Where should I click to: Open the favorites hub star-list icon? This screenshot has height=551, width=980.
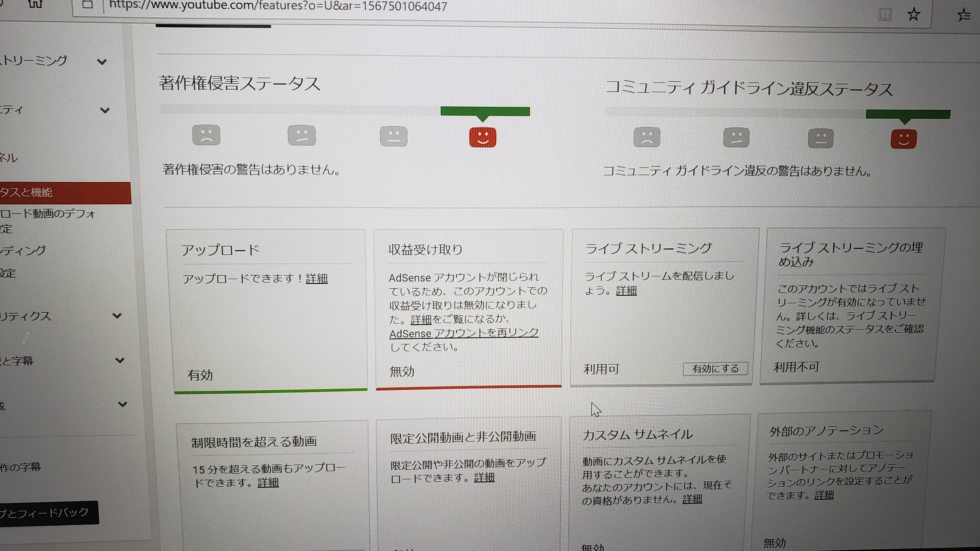coord(964,15)
